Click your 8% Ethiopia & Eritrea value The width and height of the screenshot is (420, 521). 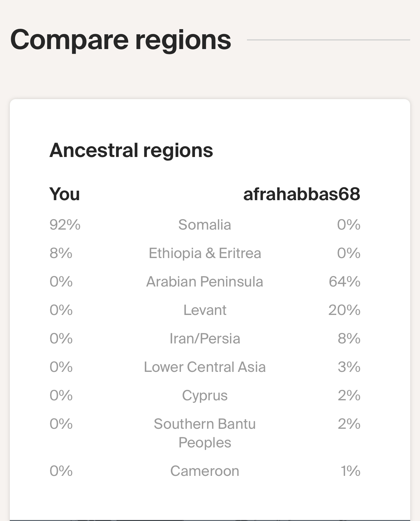coord(61,253)
